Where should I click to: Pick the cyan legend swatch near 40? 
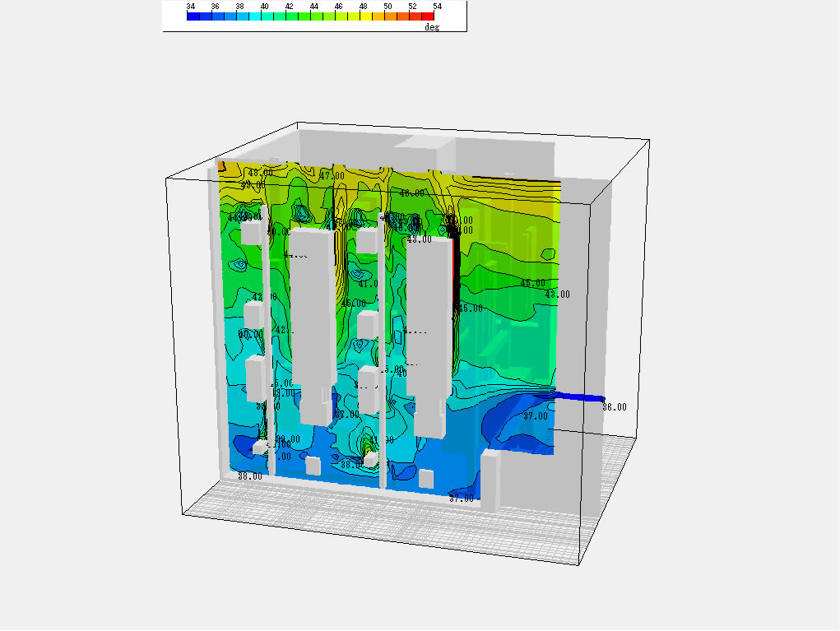[x=265, y=16]
